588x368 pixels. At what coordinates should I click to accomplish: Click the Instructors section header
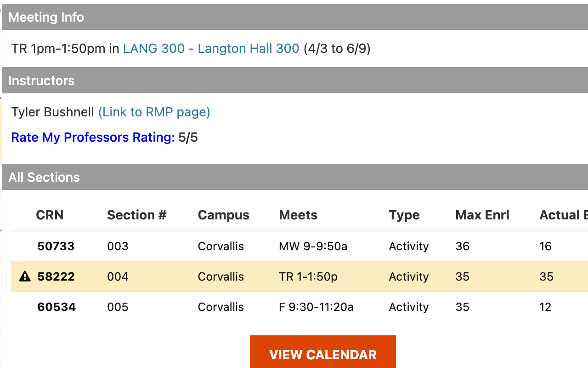point(295,80)
